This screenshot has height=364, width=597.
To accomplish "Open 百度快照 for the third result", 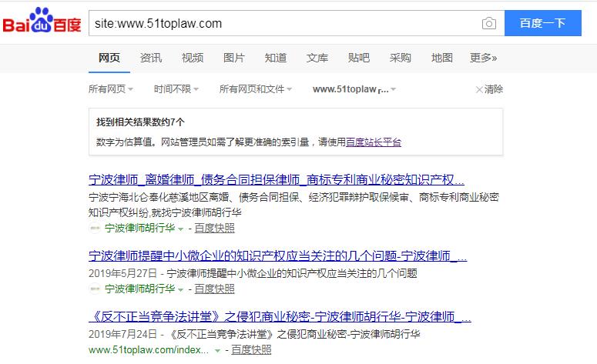I will 251,350.
